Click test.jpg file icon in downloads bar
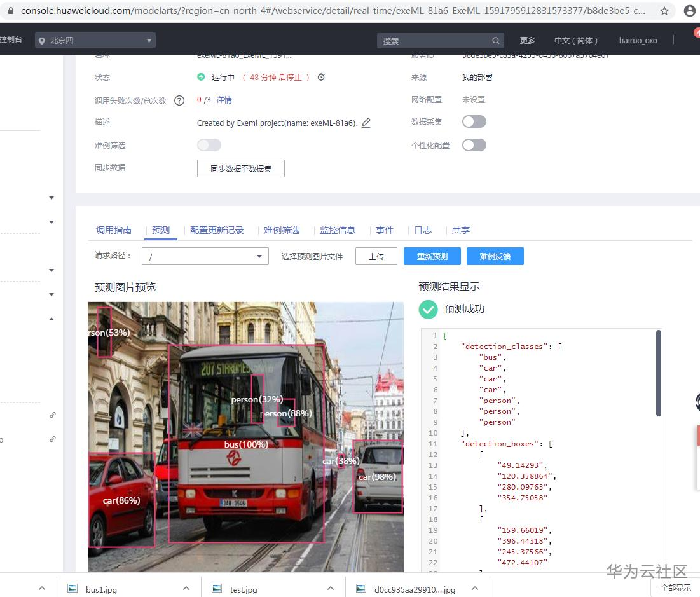The image size is (700, 597). pos(217,589)
